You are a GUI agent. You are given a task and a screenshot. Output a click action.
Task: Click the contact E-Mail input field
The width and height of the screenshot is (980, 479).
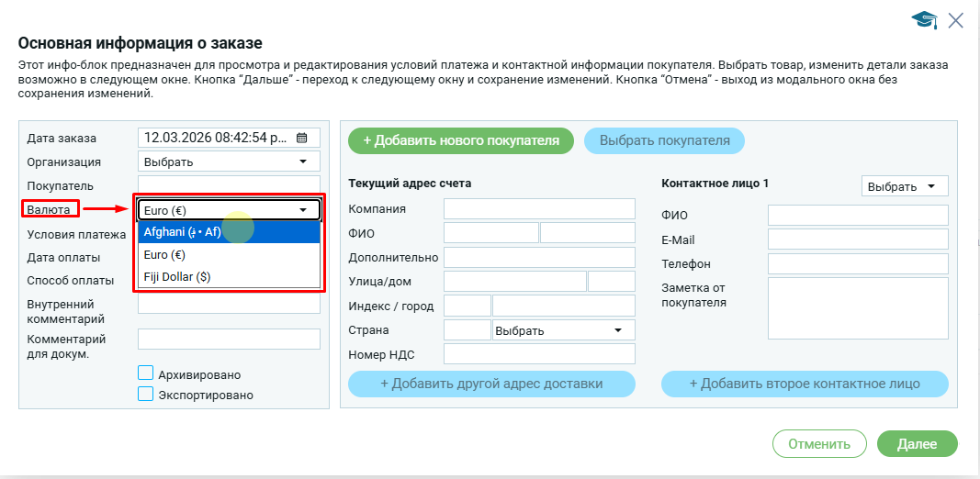pos(858,239)
